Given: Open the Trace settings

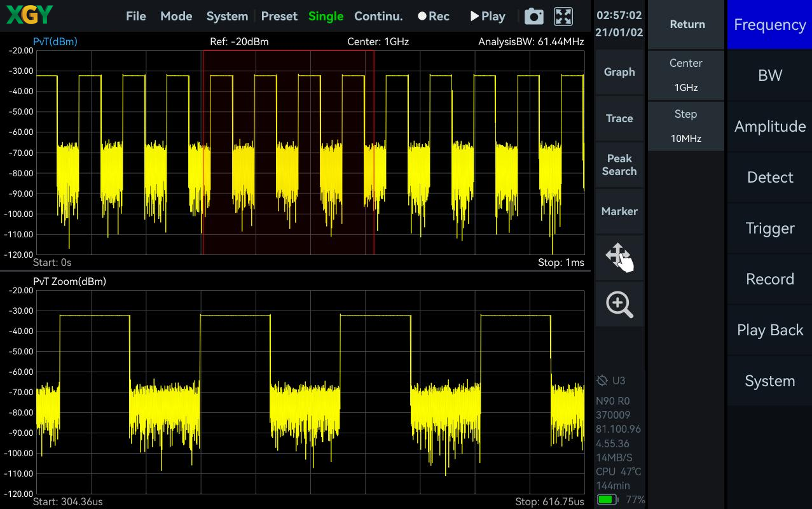Looking at the screenshot, I should [619, 118].
